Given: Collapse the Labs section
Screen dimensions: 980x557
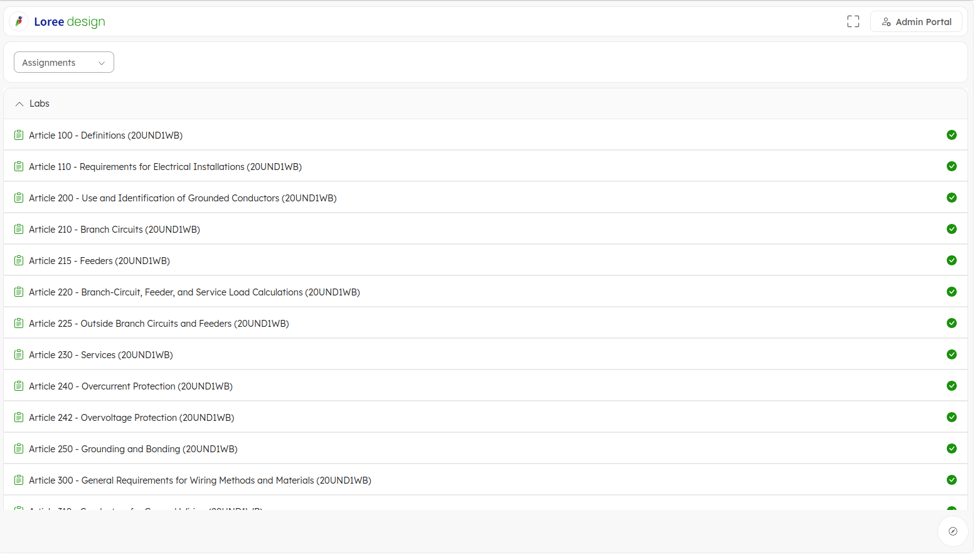Looking at the screenshot, I should (19, 103).
